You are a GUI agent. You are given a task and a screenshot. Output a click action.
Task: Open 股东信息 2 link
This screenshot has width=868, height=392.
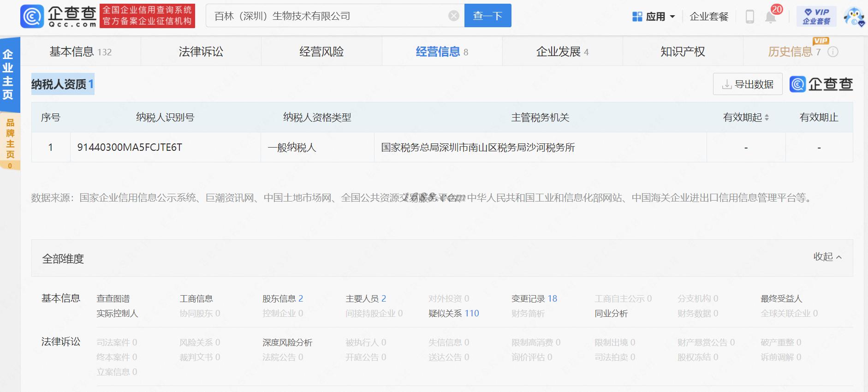283,299
